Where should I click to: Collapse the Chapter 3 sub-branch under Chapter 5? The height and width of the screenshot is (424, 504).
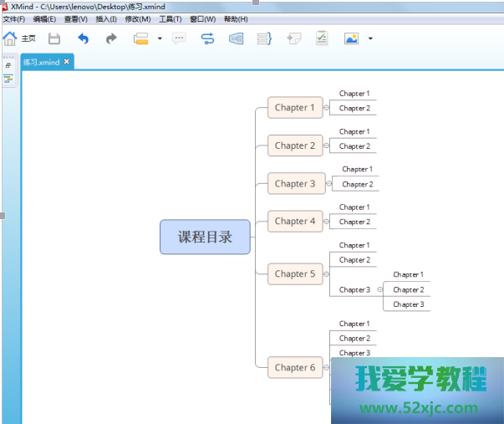pos(379,289)
